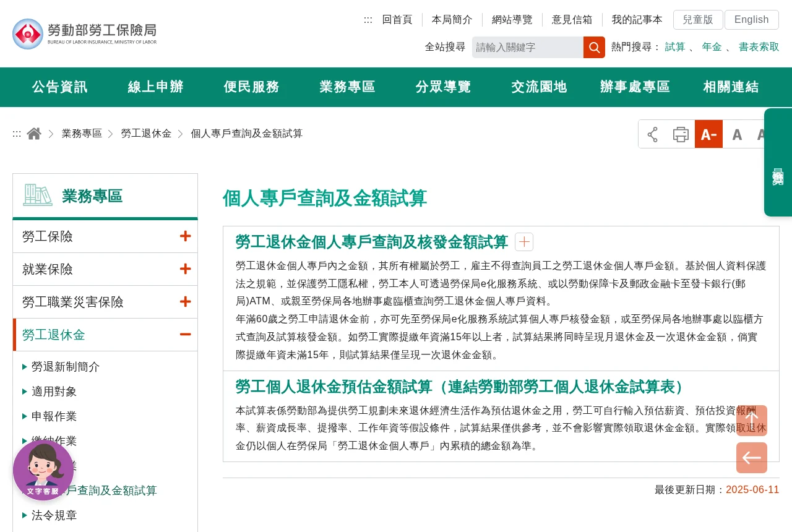Click the scroll-to-top arrow button
792x532 pixels.
click(x=752, y=421)
